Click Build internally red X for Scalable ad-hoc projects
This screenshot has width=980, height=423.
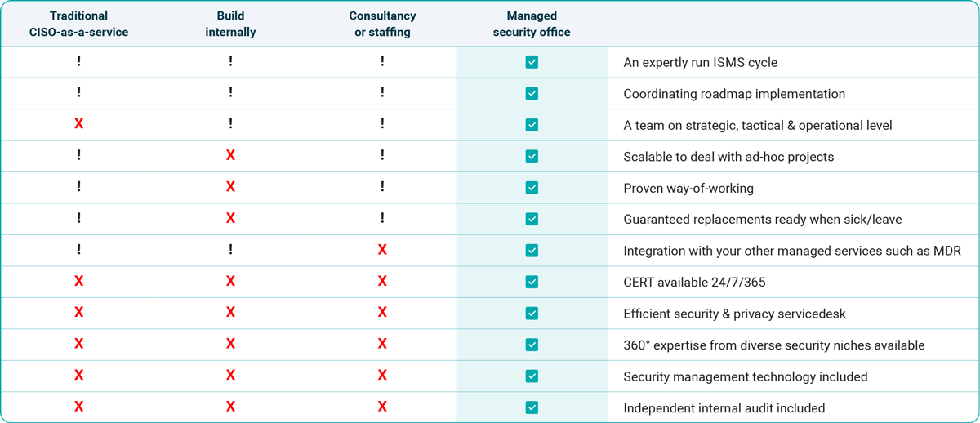coord(230,156)
